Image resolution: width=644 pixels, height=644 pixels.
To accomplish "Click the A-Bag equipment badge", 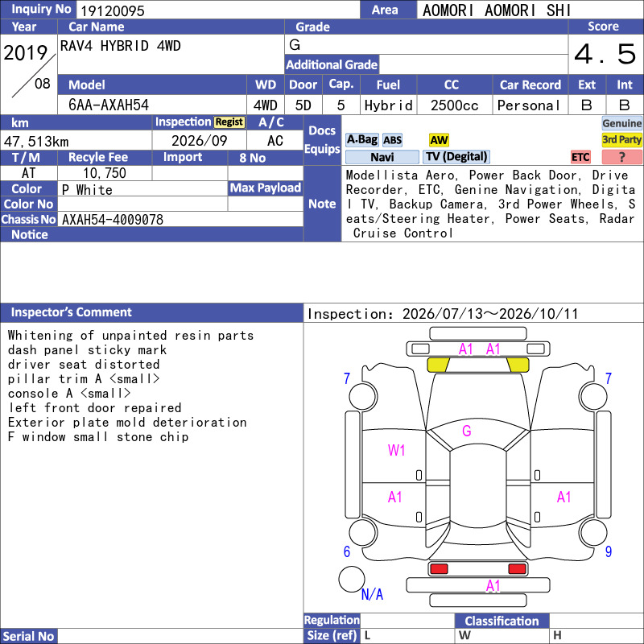I will click(361, 140).
